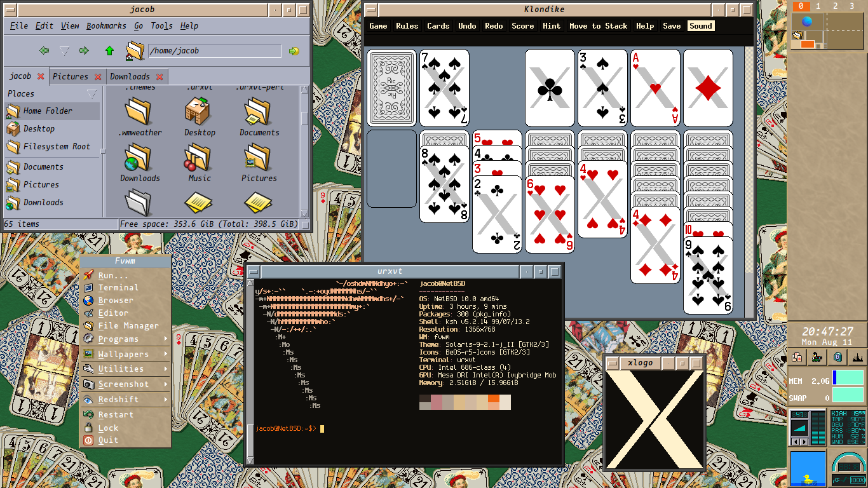Click the rubber duck dock applet
This screenshot has width=868, height=488.
point(808,469)
